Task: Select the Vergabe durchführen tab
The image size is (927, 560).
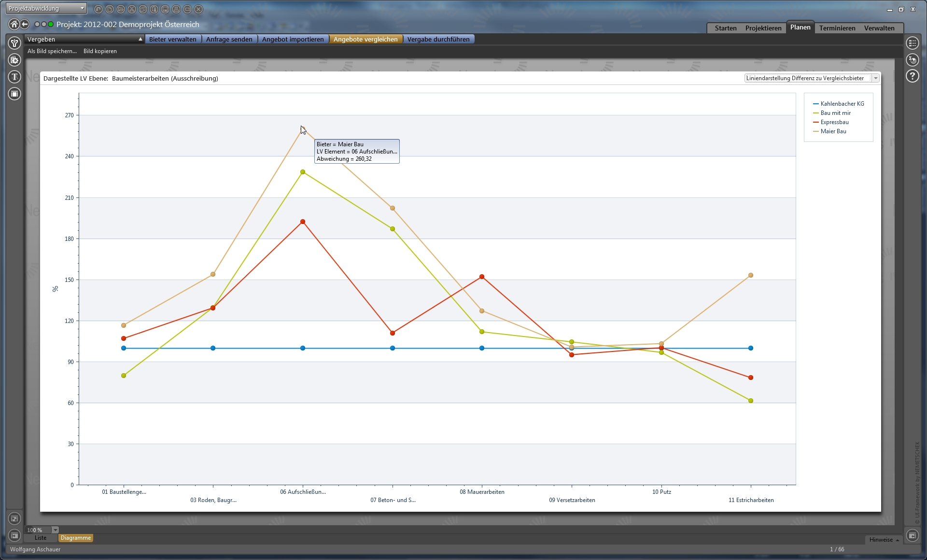Action: click(x=438, y=39)
